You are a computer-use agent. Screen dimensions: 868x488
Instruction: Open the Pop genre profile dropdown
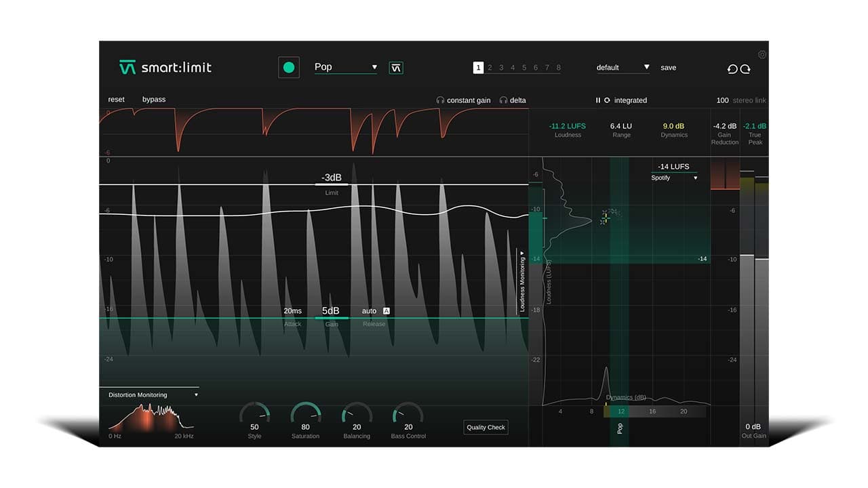pos(346,67)
